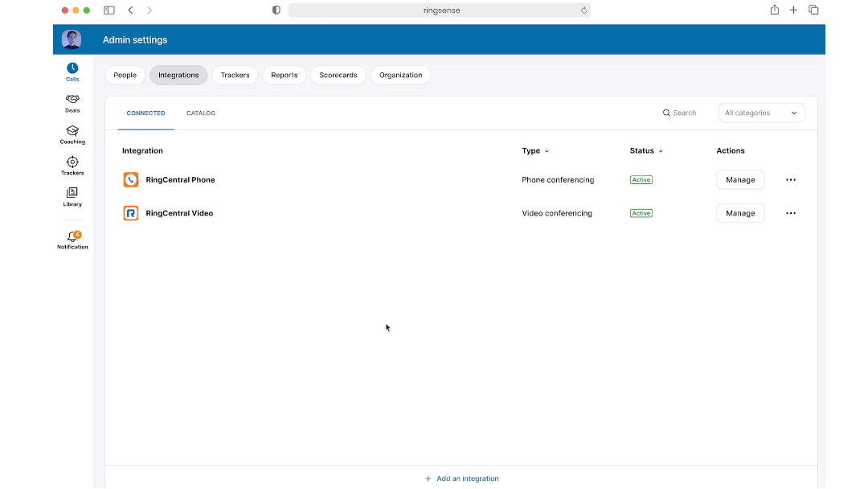The image size is (868, 489).
Task: Click the user profile avatar
Action: tap(72, 39)
